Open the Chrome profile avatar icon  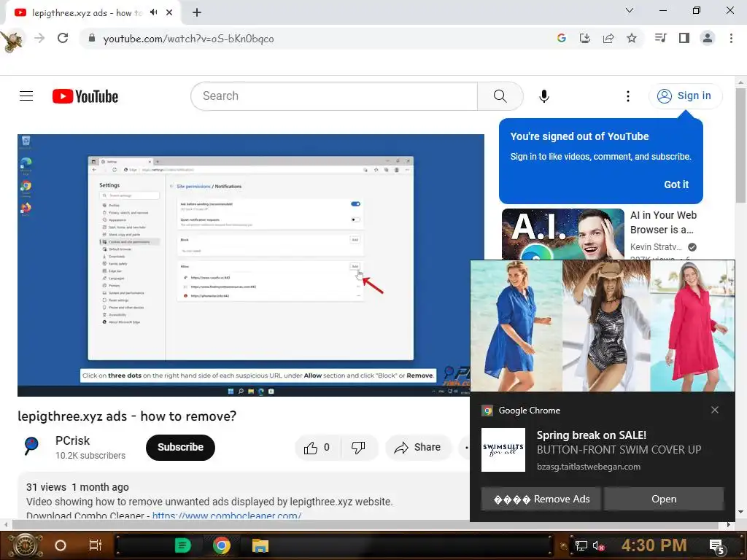tap(708, 38)
